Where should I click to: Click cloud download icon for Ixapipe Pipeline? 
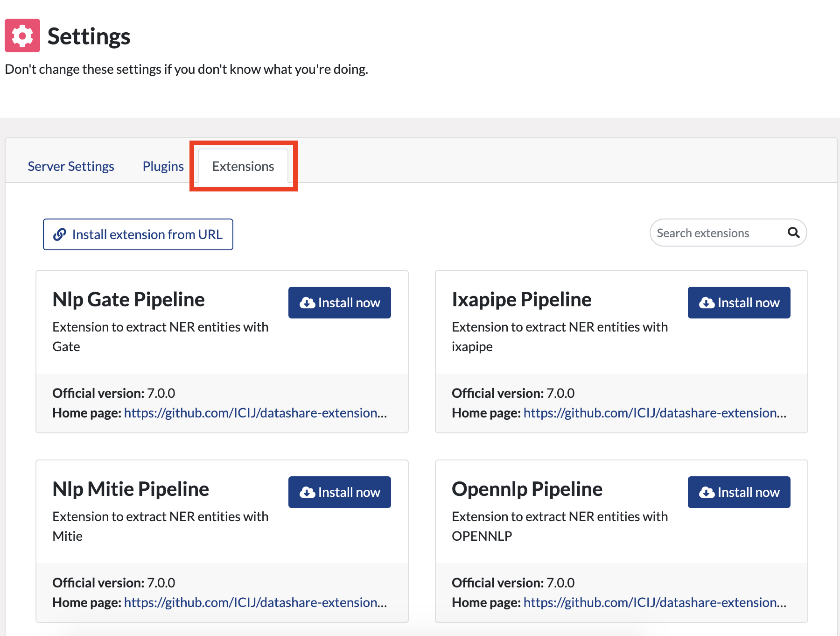(x=707, y=303)
